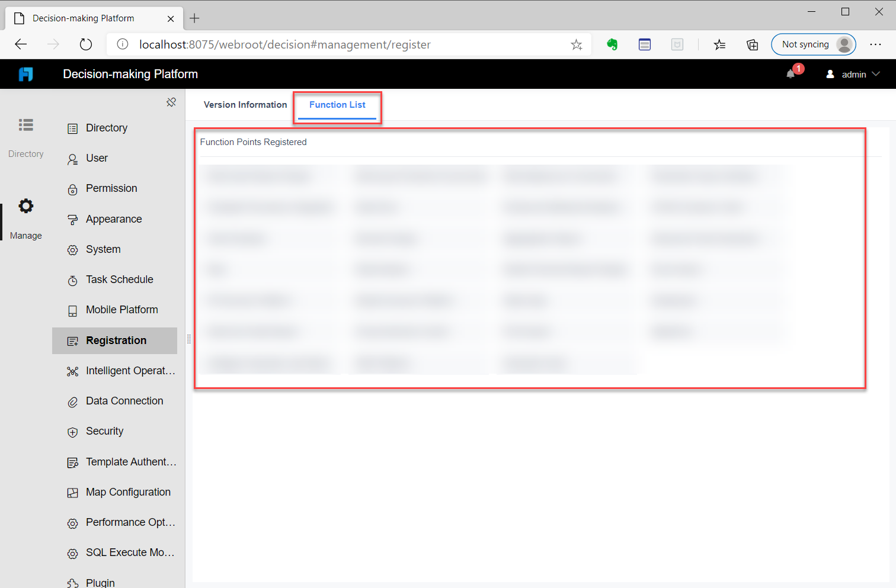Open Performance Optimization menu item
The width and height of the screenshot is (896, 588).
click(x=115, y=522)
